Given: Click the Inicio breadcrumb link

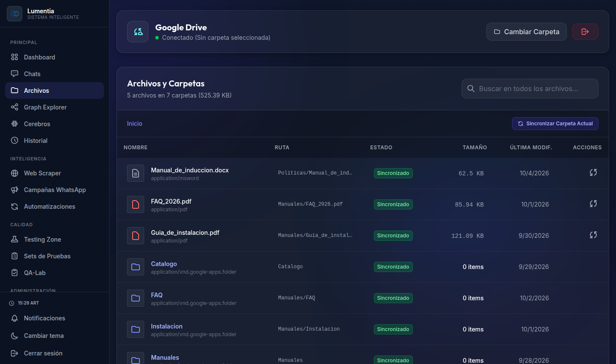Looking at the screenshot, I should (x=134, y=124).
